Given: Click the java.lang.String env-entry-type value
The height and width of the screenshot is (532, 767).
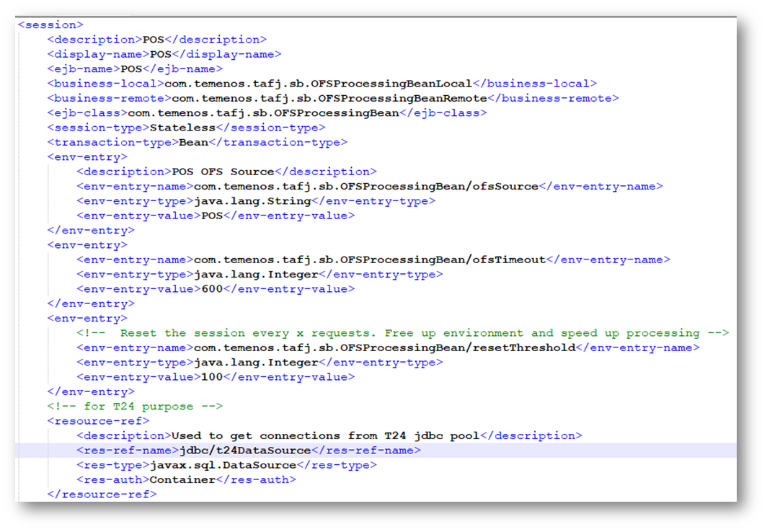Looking at the screenshot, I should pyautogui.click(x=252, y=201).
